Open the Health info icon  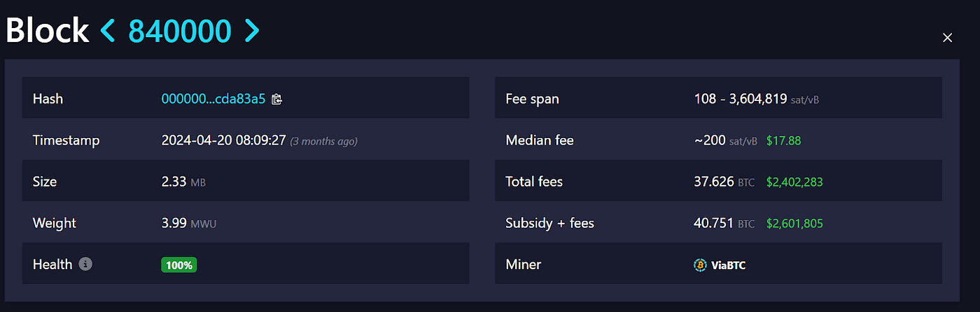(85, 264)
